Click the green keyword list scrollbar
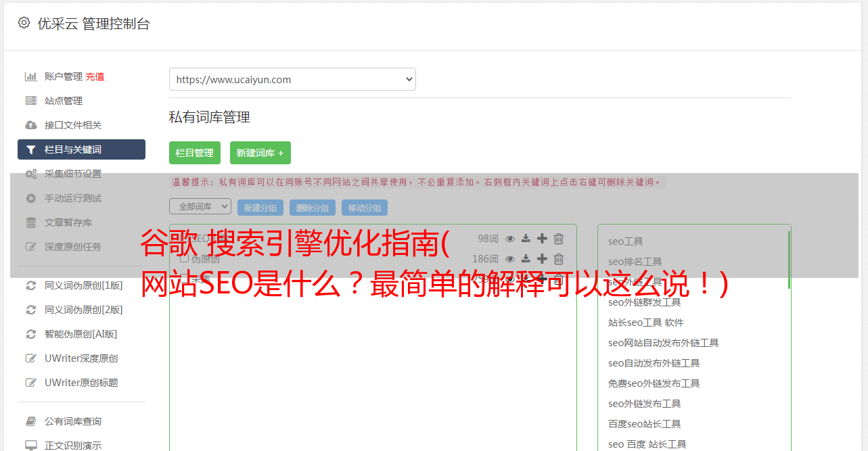The height and width of the screenshot is (451, 868). pos(789,260)
